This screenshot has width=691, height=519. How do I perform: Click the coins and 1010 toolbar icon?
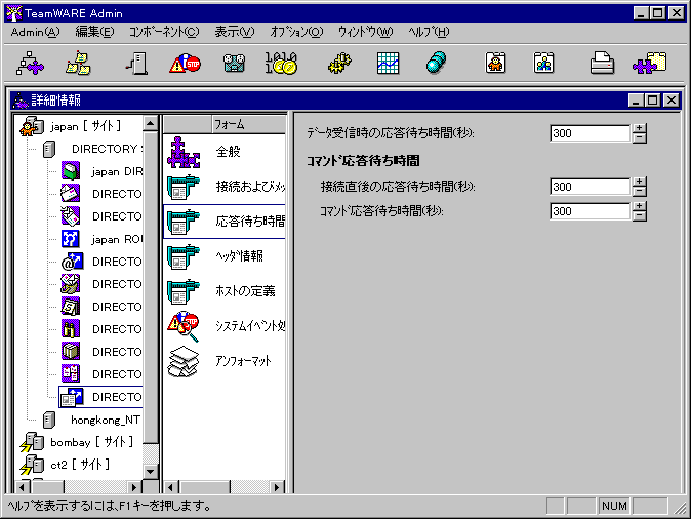281,63
